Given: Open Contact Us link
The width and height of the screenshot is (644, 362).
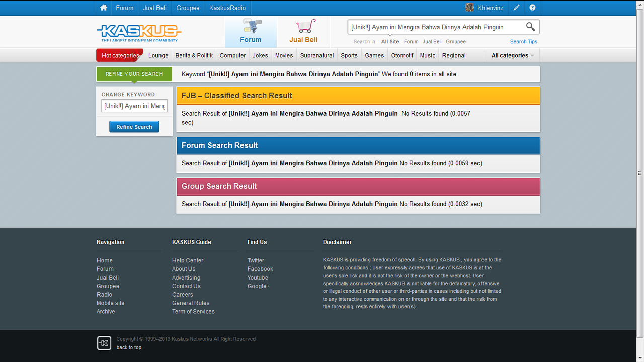Looking at the screenshot, I should click(x=186, y=286).
